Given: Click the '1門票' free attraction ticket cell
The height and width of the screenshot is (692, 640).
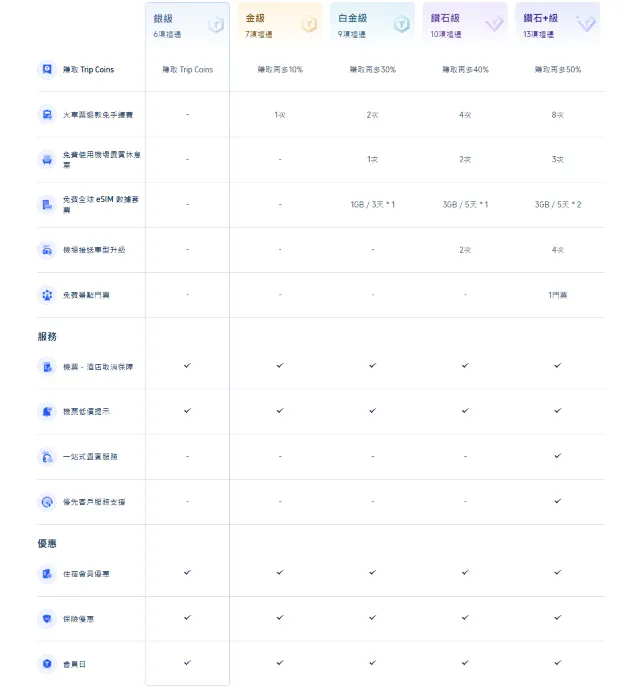Looking at the screenshot, I should (558, 295).
